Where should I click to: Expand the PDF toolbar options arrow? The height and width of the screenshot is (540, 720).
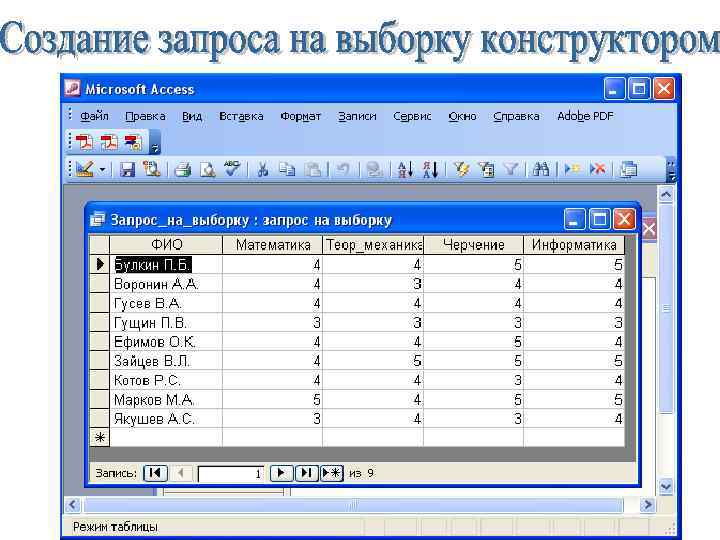tap(155, 143)
